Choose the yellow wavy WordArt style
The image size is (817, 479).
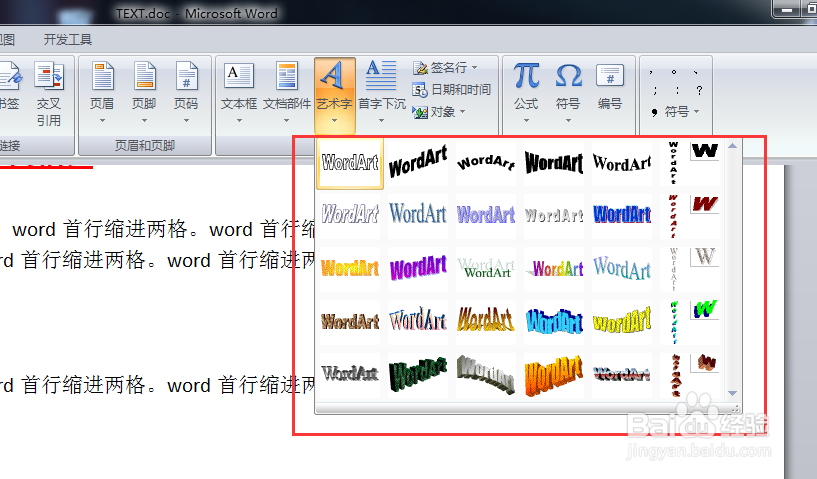622,322
